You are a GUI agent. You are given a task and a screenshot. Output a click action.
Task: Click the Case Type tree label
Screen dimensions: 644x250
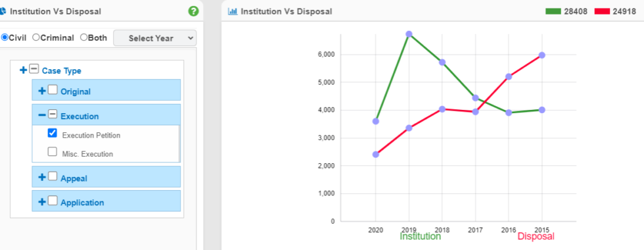pos(62,71)
